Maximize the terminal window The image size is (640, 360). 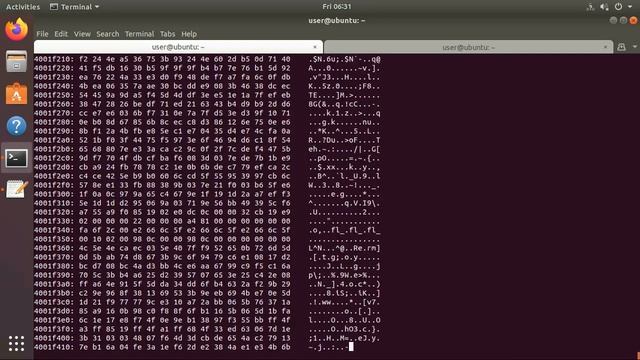click(x=623, y=20)
